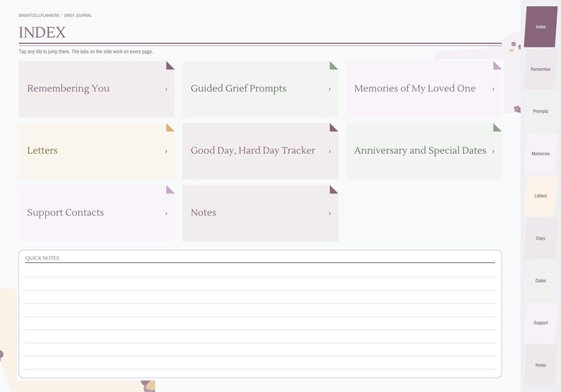Select the Index side tab
561x392 pixels.
(541, 27)
